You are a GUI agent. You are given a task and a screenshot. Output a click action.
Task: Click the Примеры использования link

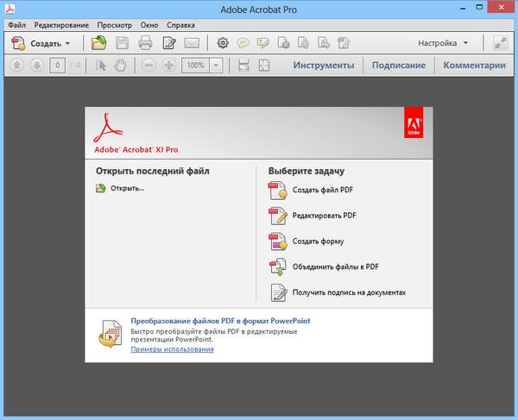pos(172,349)
